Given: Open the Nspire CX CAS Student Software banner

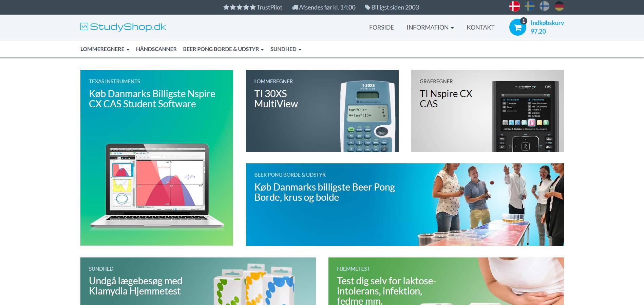Looking at the screenshot, I should click(156, 158).
